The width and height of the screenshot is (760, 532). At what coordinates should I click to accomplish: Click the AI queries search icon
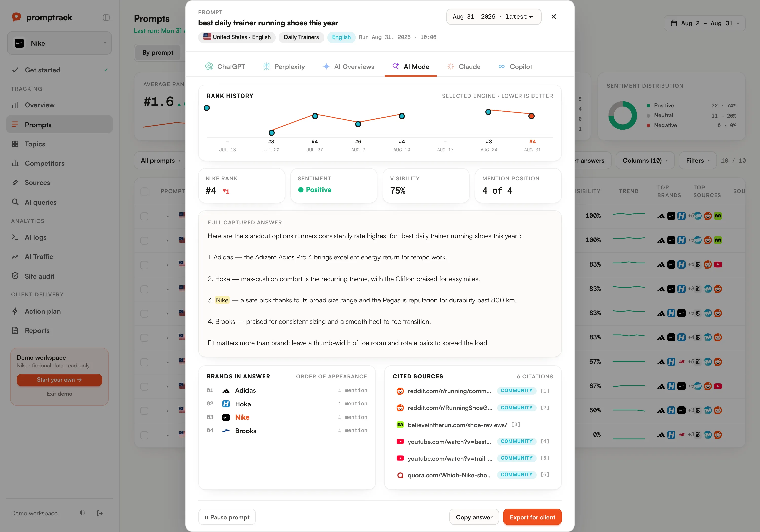point(15,202)
